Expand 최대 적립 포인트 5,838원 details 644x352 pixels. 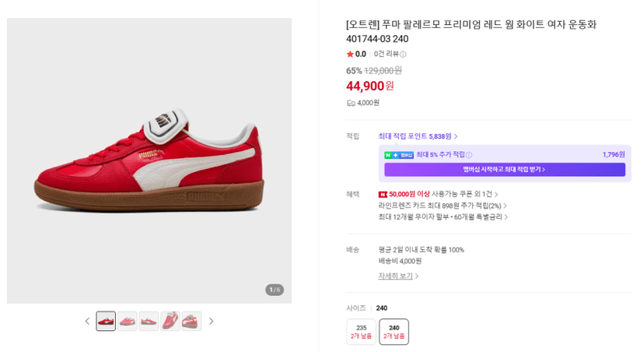click(x=418, y=136)
